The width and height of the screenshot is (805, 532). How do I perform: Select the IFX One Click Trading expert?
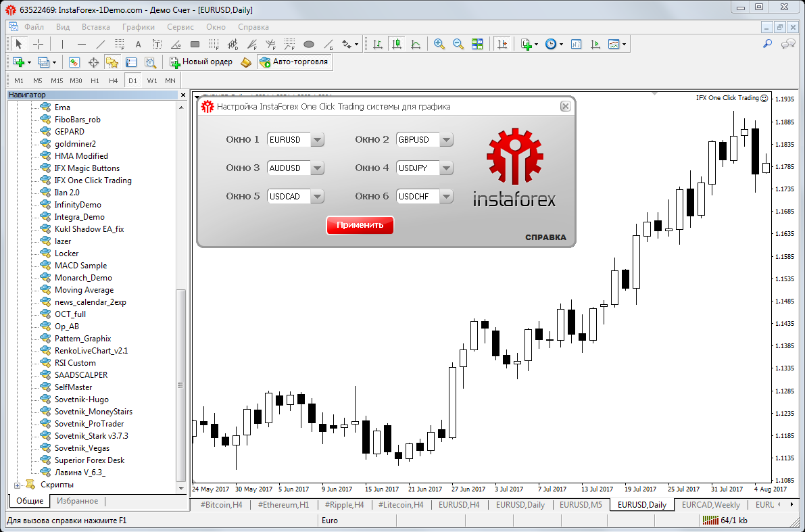93,180
